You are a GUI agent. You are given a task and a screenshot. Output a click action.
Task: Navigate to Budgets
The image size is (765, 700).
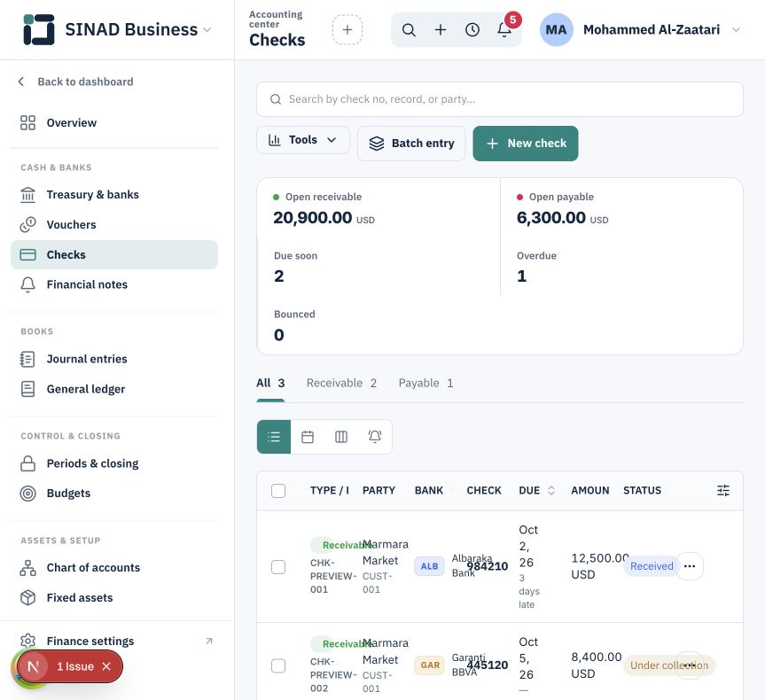[114, 494]
